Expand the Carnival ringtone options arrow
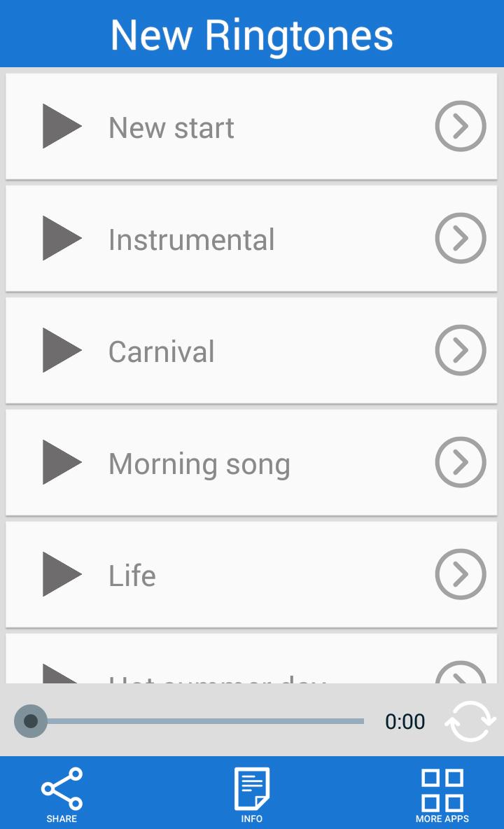Image resolution: width=504 pixels, height=829 pixels. point(460,350)
